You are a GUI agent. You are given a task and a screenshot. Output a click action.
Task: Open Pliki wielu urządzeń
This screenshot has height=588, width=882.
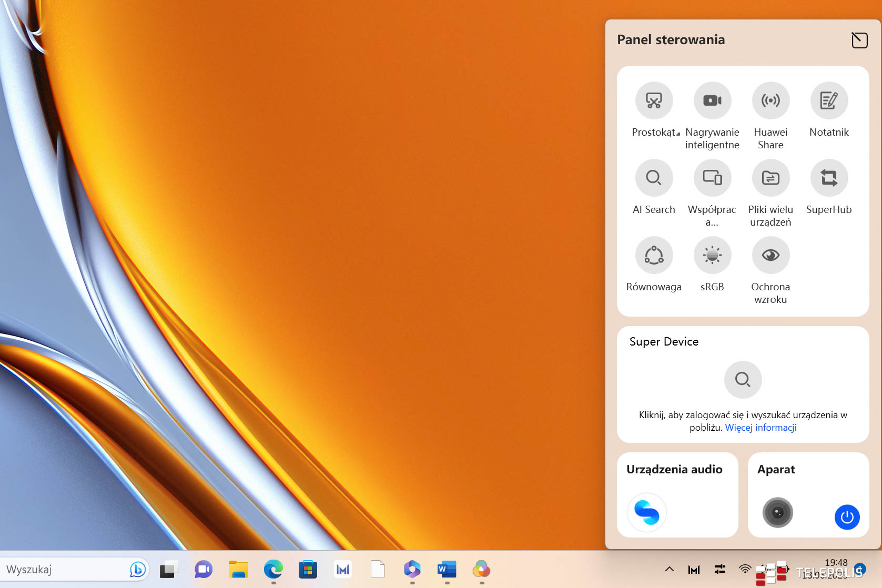[x=771, y=178]
